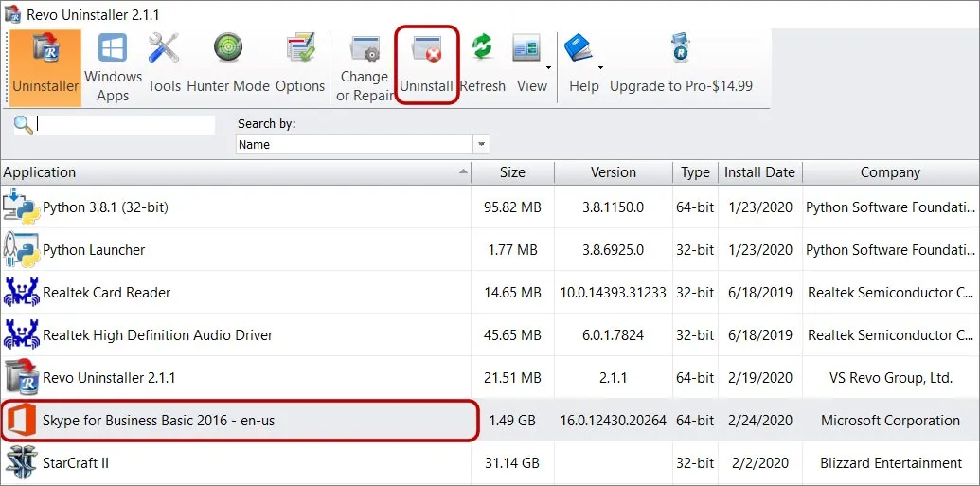Click install date 2/2/2020
The image size is (980, 486).
[760, 463]
